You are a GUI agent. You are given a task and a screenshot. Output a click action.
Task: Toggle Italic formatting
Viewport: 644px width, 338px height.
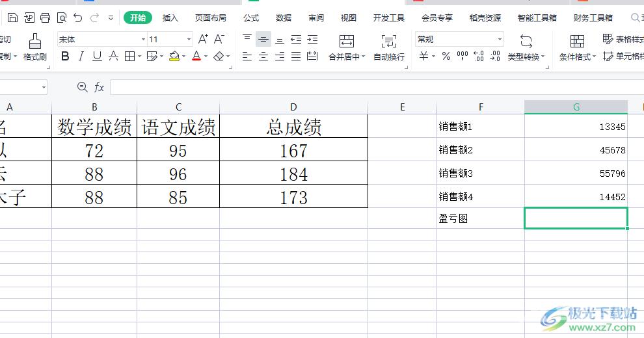[x=81, y=56]
